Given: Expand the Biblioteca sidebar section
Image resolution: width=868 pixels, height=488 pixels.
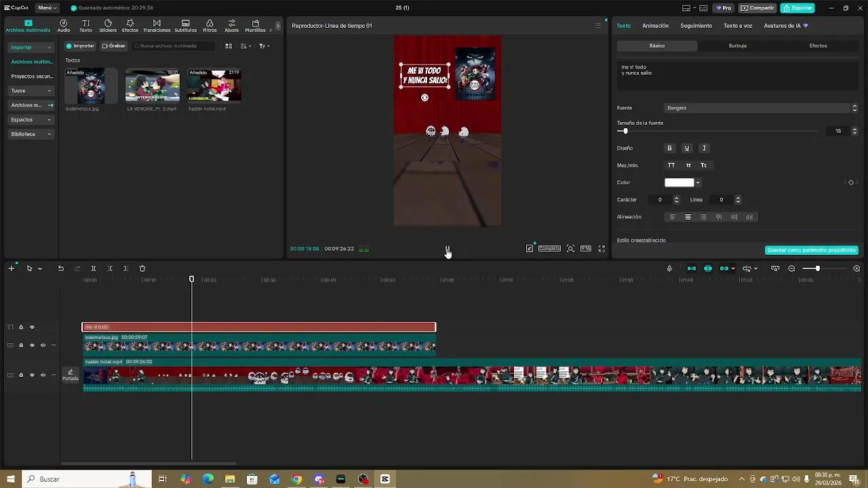Looking at the screenshot, I should coord(31,134).
